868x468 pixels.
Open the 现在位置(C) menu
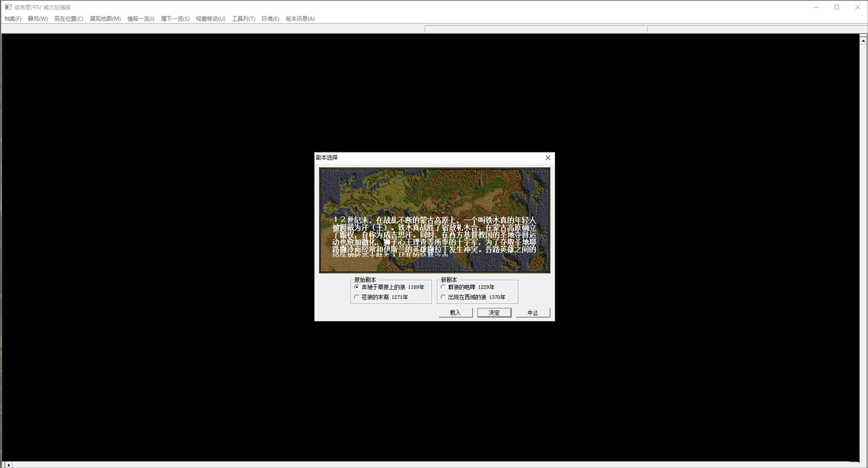click(69, 19)
